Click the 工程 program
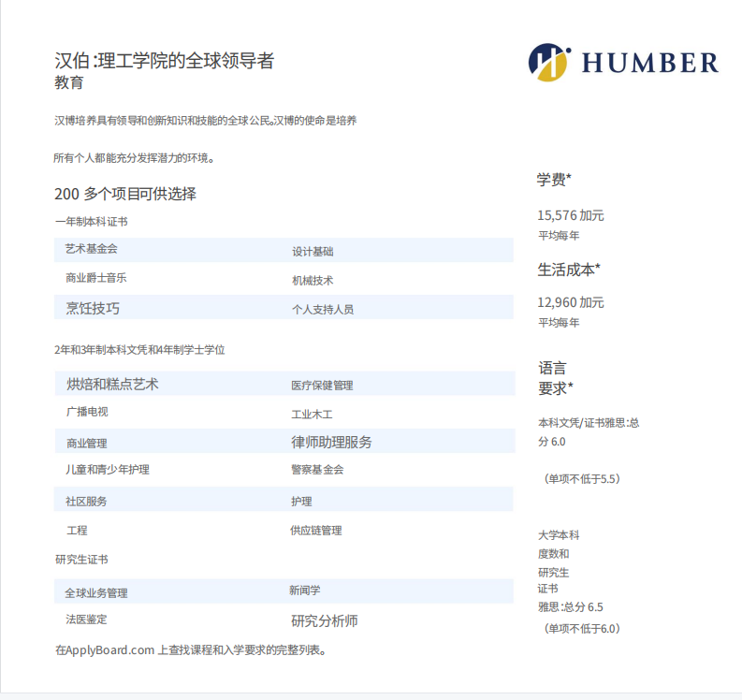The image size is (742, 700). click(77, 530)
